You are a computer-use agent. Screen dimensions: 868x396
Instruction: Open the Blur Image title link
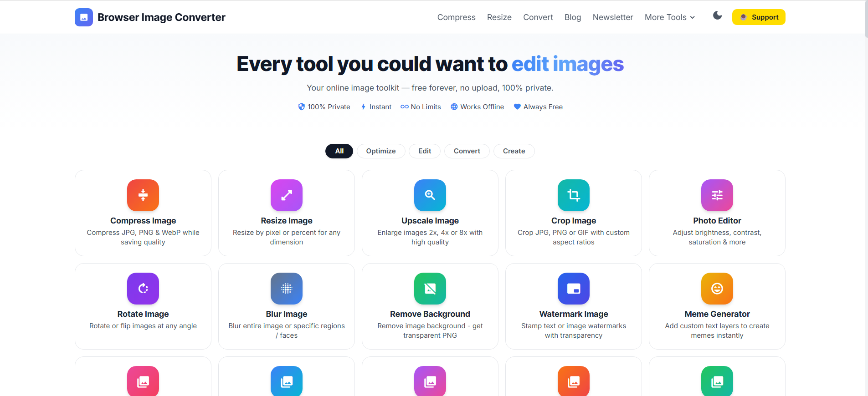pos(287,314)
